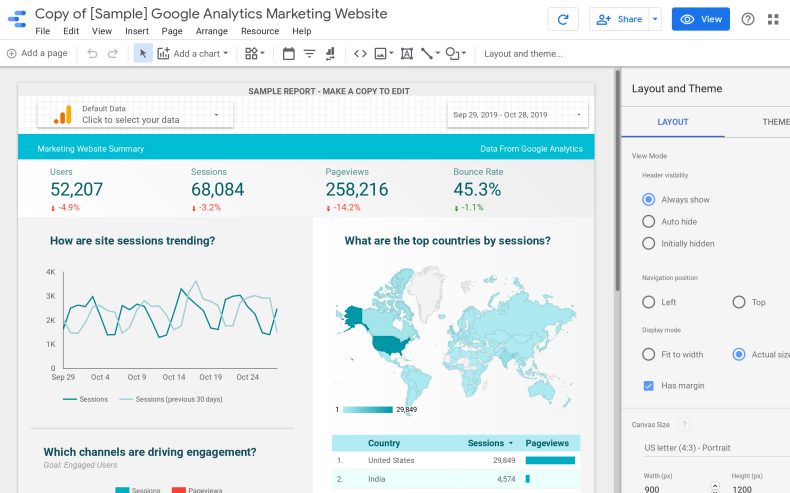Image resolution: width=790 pixels, height=493 pixels.
Task: Open US letter canvas size dropdown
Action: click(716, 448)
